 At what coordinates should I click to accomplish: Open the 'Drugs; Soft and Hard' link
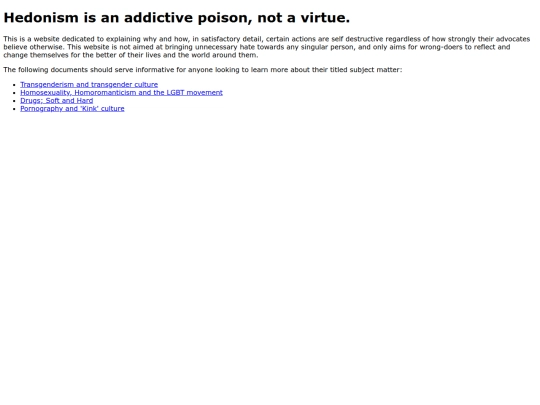(56, 101)
